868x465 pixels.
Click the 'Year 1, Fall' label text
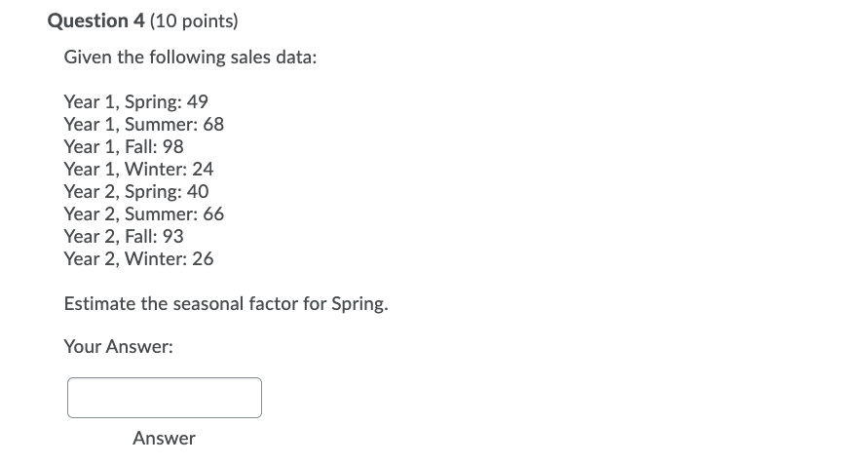(108, 147)
